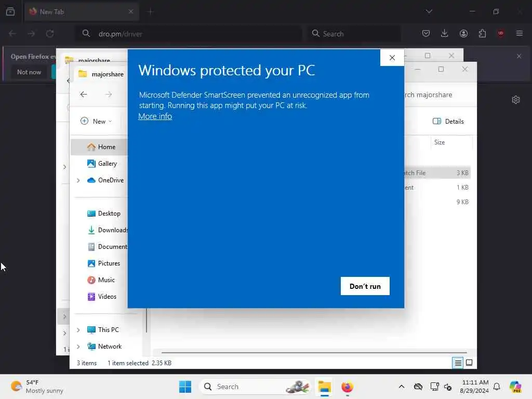Open File Explorer from taskbar
Screen dimensions: 532x399
coord(324,387)
